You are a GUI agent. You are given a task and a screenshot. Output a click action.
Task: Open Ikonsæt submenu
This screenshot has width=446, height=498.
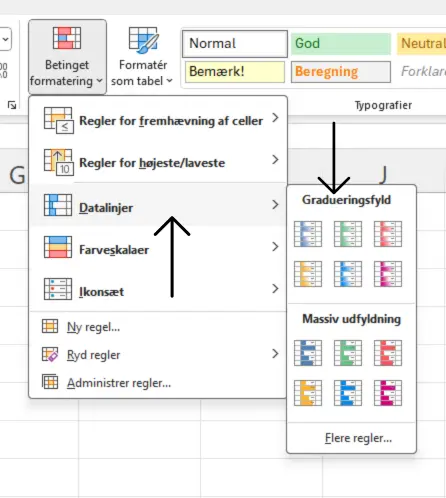[159, 289]
